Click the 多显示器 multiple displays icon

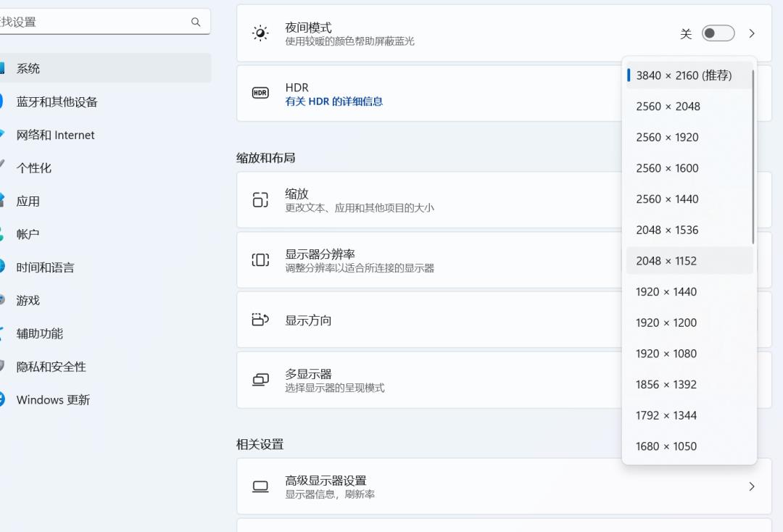[x=260, y=379]
